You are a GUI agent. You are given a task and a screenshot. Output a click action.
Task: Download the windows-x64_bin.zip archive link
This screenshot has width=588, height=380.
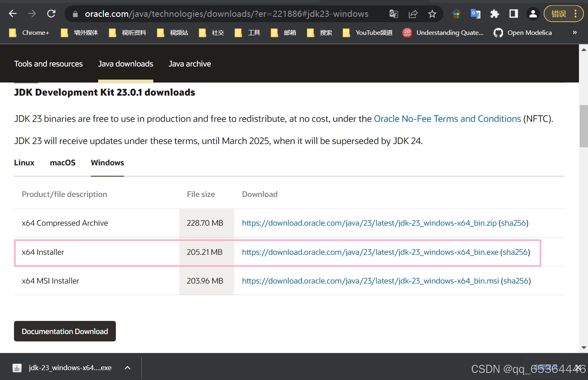coord(369,223)
